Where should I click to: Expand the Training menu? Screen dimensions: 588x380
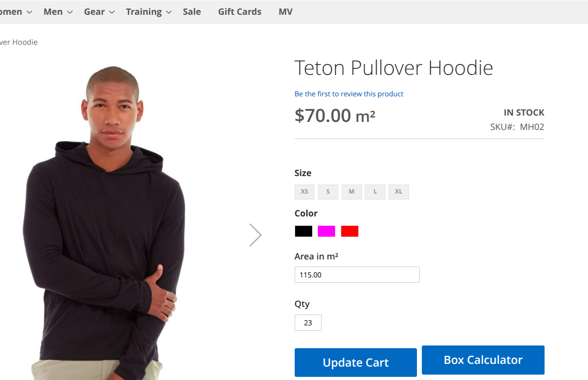click(148, 12)
